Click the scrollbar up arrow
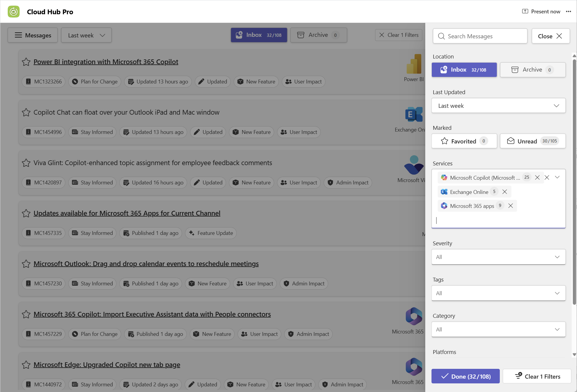 [x=574, y=56]
